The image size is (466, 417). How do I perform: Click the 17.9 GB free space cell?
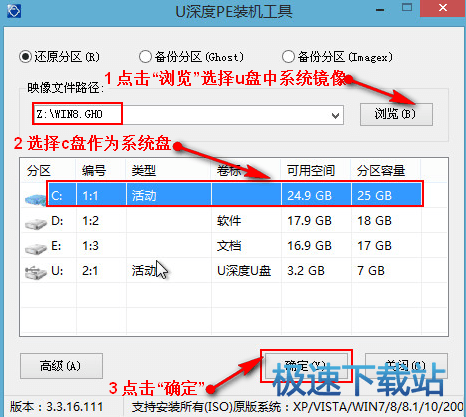(x=309, y=221)
